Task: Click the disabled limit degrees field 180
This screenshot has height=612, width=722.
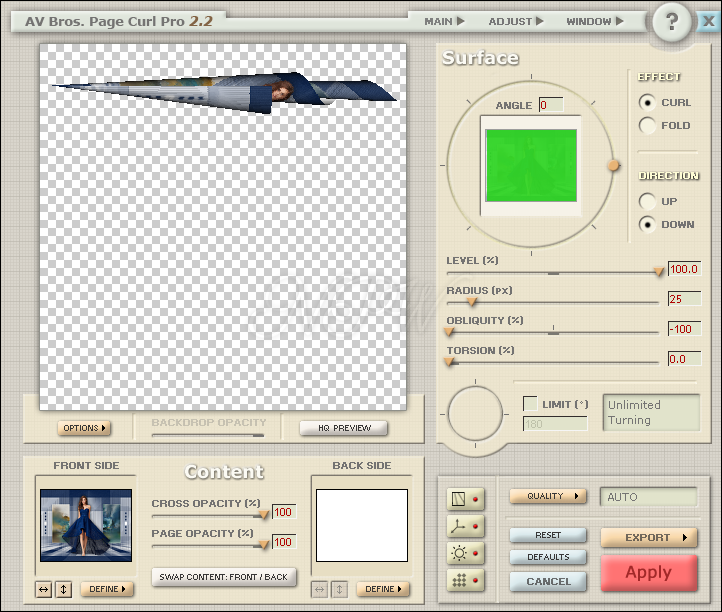Action: pos(555,424)
